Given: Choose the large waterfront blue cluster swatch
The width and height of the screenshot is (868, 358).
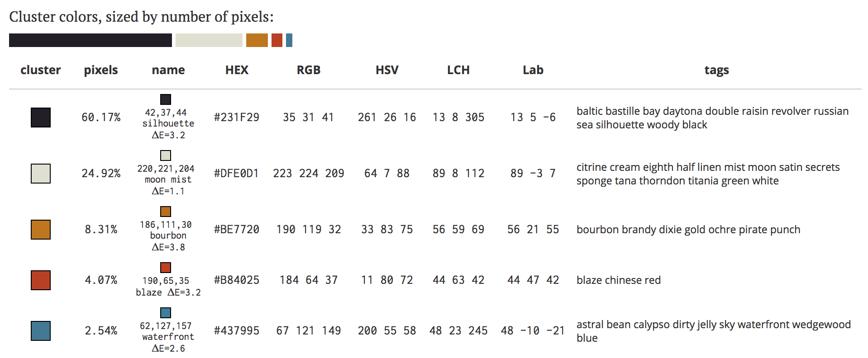Looking at the screenshot, I should 41,331.
